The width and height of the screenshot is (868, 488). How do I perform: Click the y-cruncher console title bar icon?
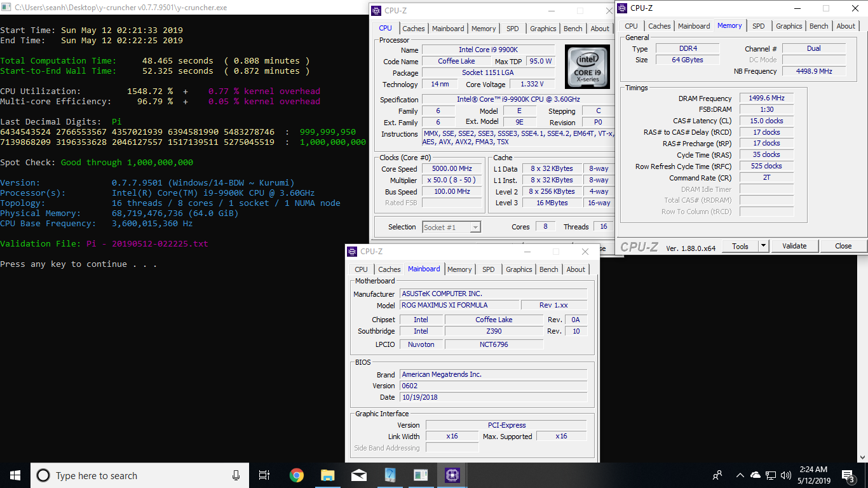pyautogui.click(x=7, y=8)
